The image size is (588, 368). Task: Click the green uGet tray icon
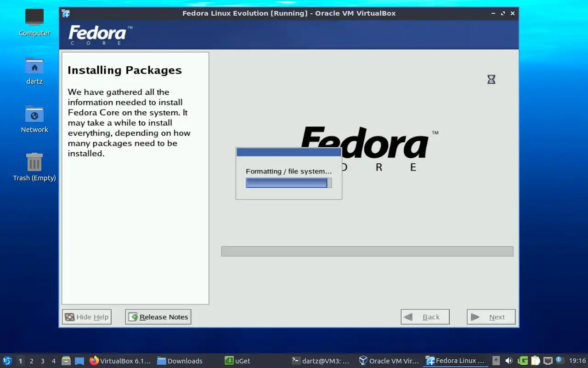click(x=523, y=361)
